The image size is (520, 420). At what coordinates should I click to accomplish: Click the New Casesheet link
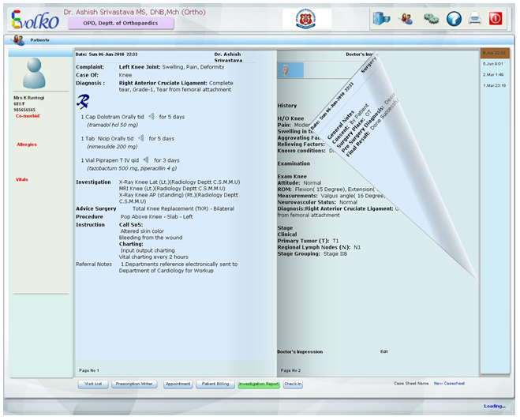coord(449,384)
